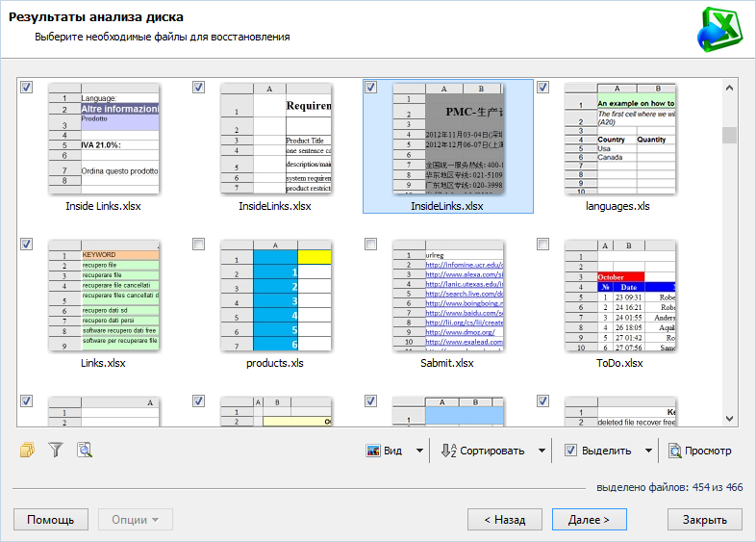
Task: Click the search files magnifier icon
Action: (x=85, y=450)
